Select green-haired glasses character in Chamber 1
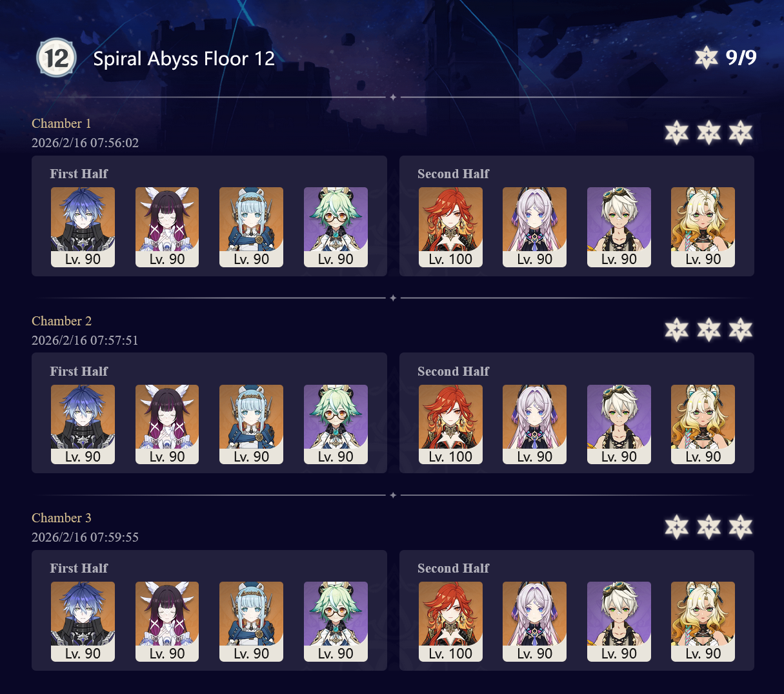 coord(336,227)
